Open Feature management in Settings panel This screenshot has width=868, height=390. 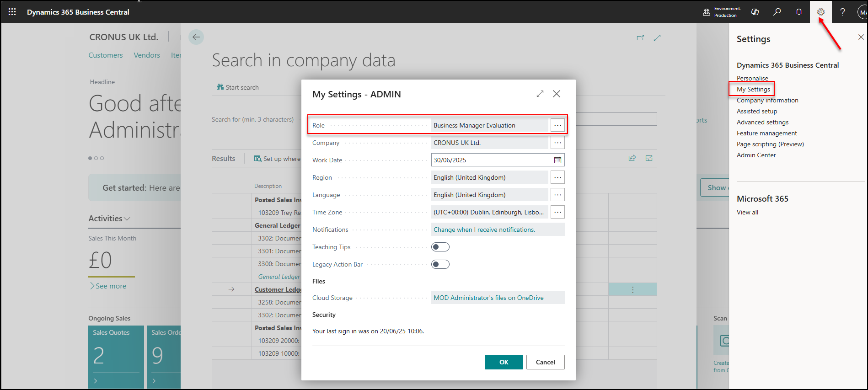pyautogui.click(x=766, y=133)
